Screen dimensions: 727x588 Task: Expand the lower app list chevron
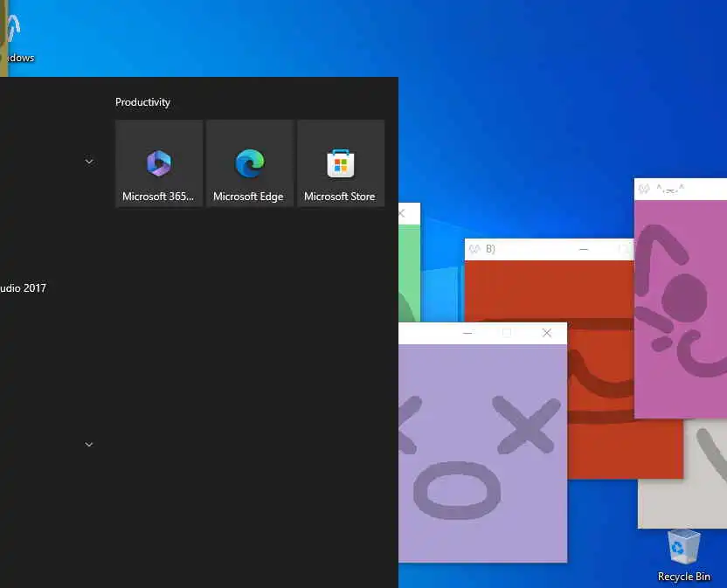point(89,444)
